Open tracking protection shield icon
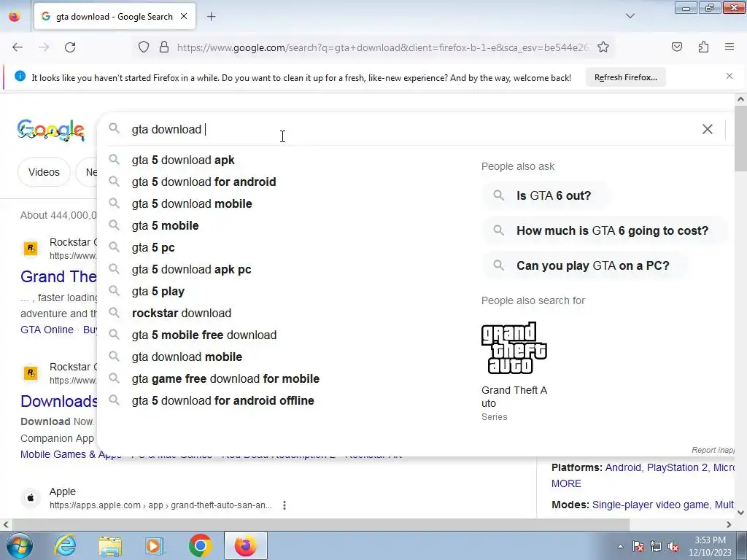Image resolution: width=747 pixels, height=560 pixels. pyautogui.click(x=144, y=47)
